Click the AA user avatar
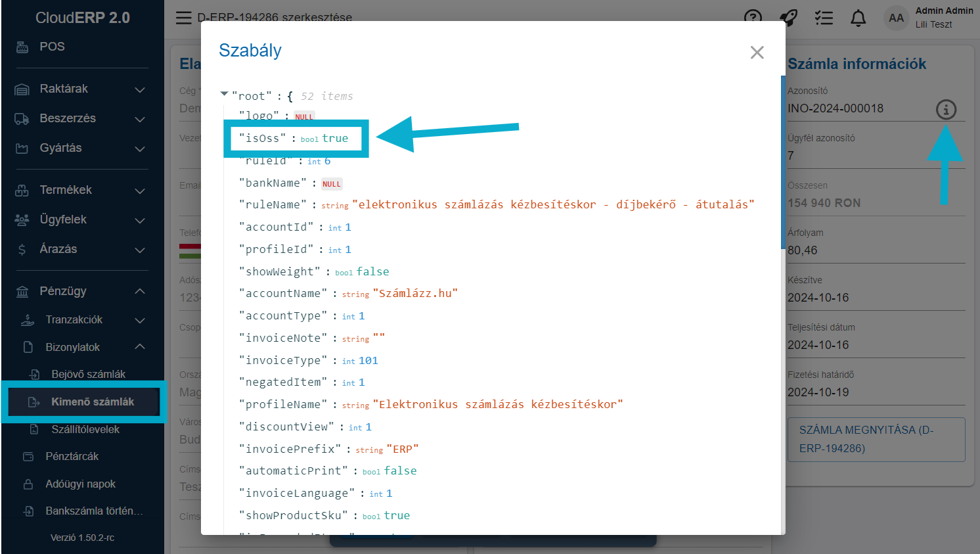Image resolution: width=980 pixels, height=554 pixels. [x=896, y=18]
